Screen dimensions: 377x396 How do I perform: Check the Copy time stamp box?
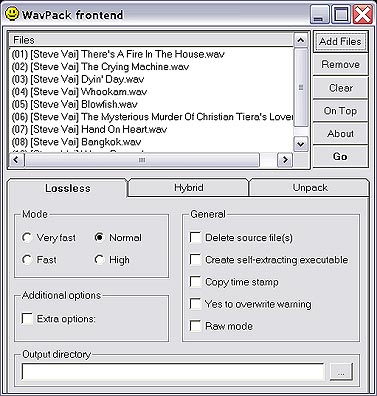(x=195, y=282)
